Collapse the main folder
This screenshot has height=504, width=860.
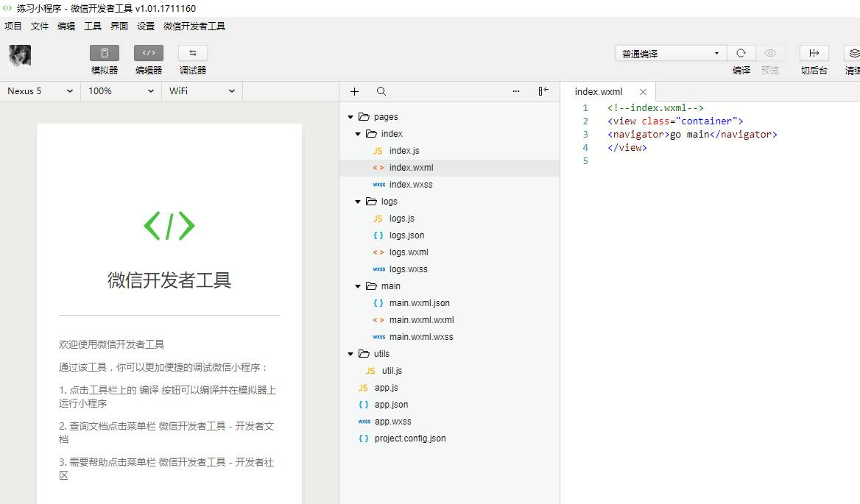[358, 286]
